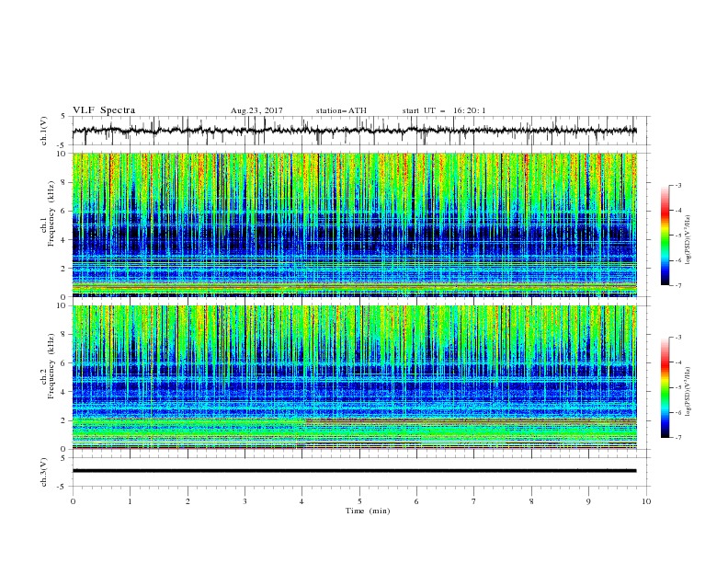Viewport: 728px width, 563px height.
Task: Click the "-5" voltage tick of the ch.3 panel
Action: pos(63,487)
